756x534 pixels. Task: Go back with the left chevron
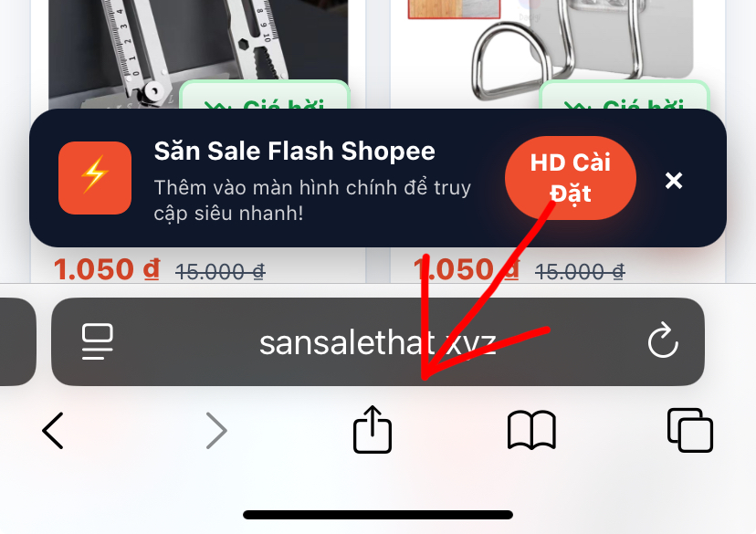point(53,430)
